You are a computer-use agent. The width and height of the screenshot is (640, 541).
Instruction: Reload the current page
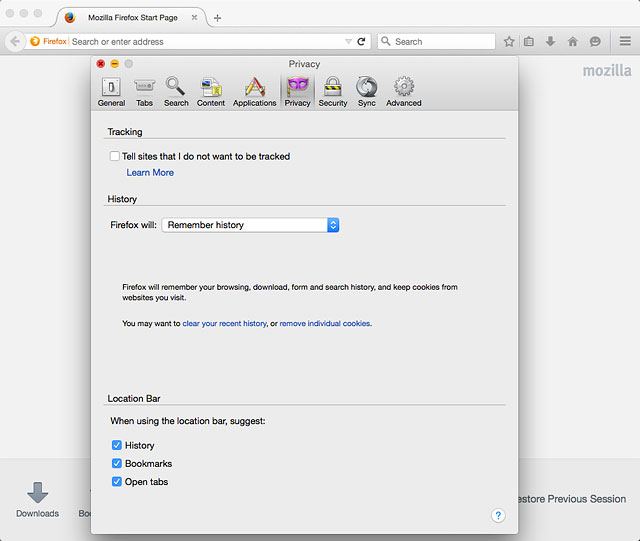pyautogui.click(x=361, y=41)
